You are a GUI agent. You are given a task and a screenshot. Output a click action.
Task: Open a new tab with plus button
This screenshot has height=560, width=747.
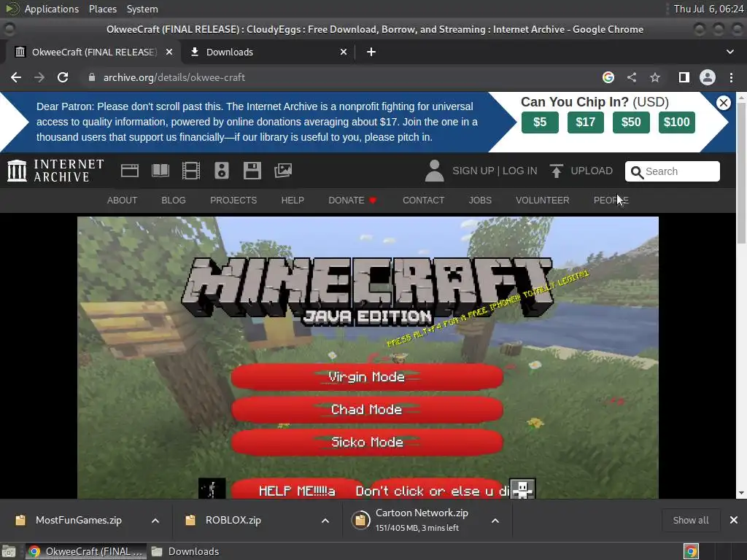pos(371,52)
